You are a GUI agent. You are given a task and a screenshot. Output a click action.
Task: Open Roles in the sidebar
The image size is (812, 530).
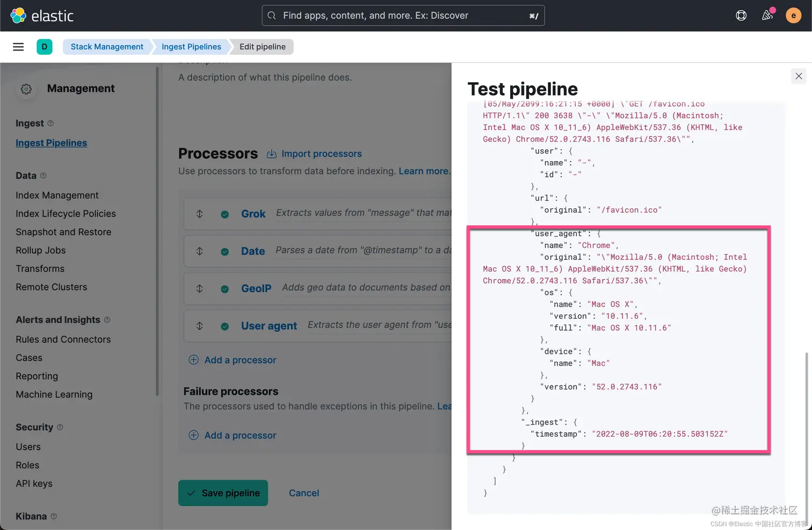click(27, 465)
